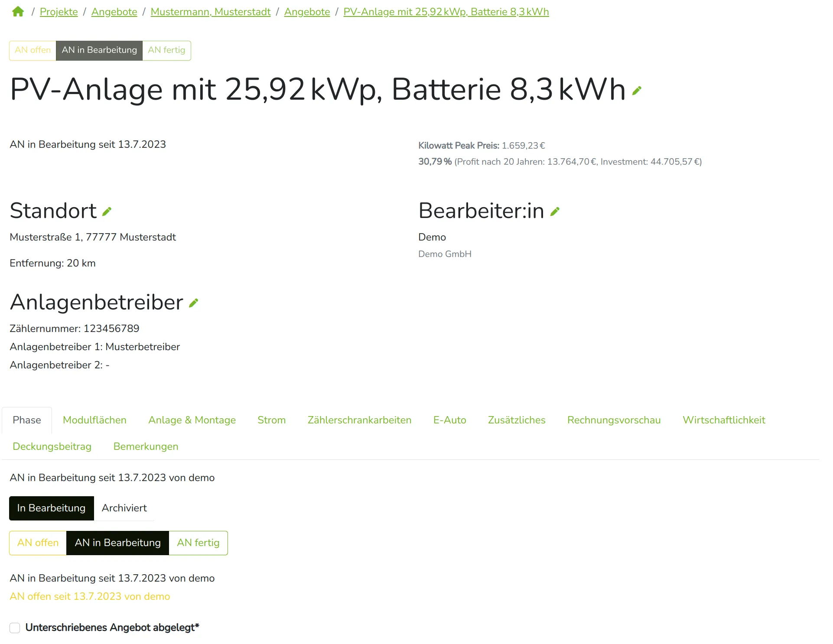Click Anlagenbetreiber 1: Musterbetreiber line
Screen dimensions: 833x644
pos(94,347)
